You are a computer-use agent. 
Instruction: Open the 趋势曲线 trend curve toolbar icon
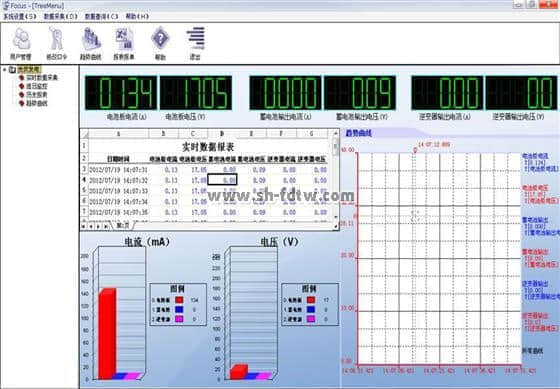tap(91, 43)
